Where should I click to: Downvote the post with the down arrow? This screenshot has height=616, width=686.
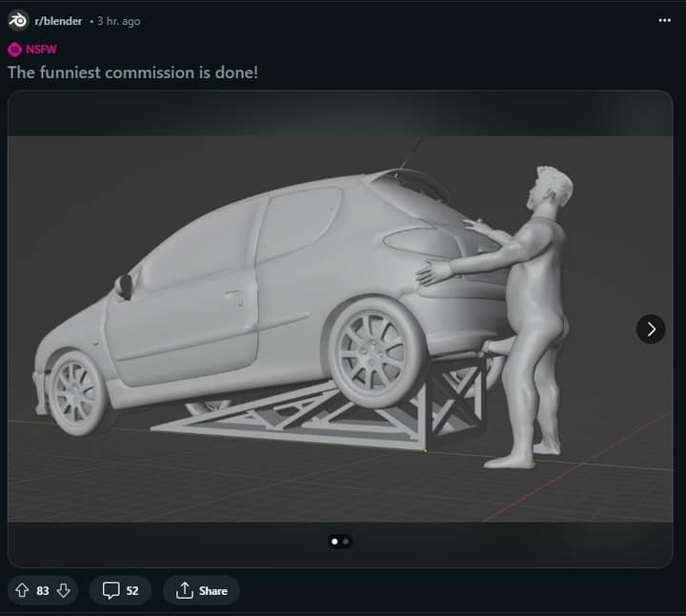64,590
